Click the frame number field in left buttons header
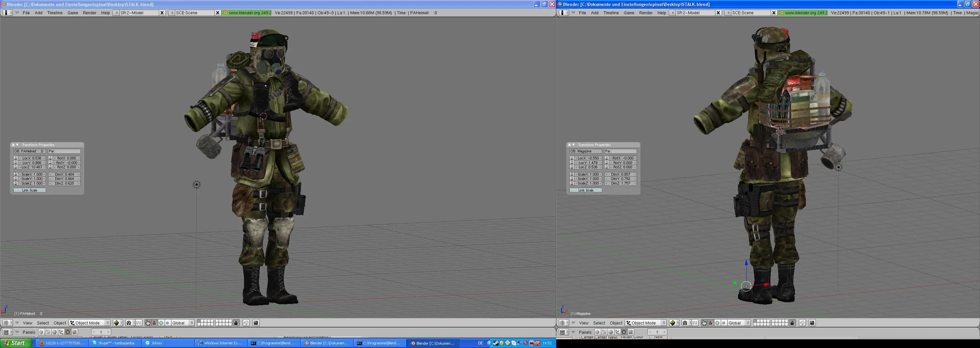The height and width of the screenshot is (348, 980). click(101, 332)
